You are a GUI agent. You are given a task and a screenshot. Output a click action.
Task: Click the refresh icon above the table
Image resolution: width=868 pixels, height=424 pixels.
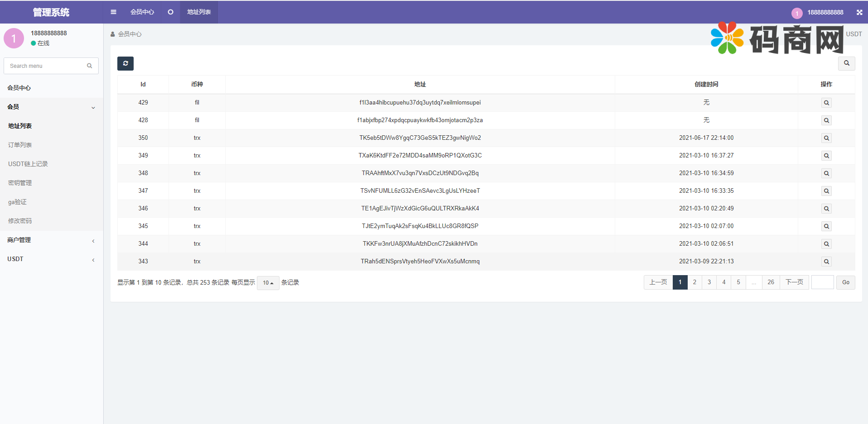tap(125, 64)
